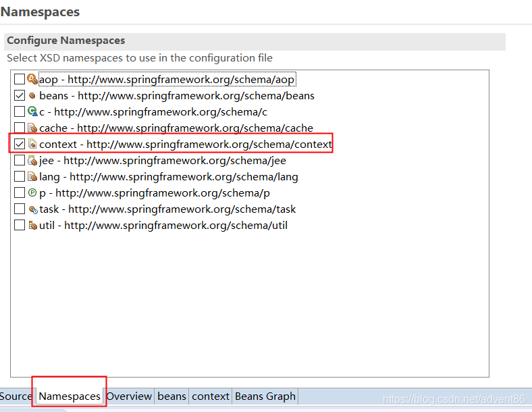Select the jee schema/jee row text
This screenshot has width=532, height=412.
(x=163, y=161)
